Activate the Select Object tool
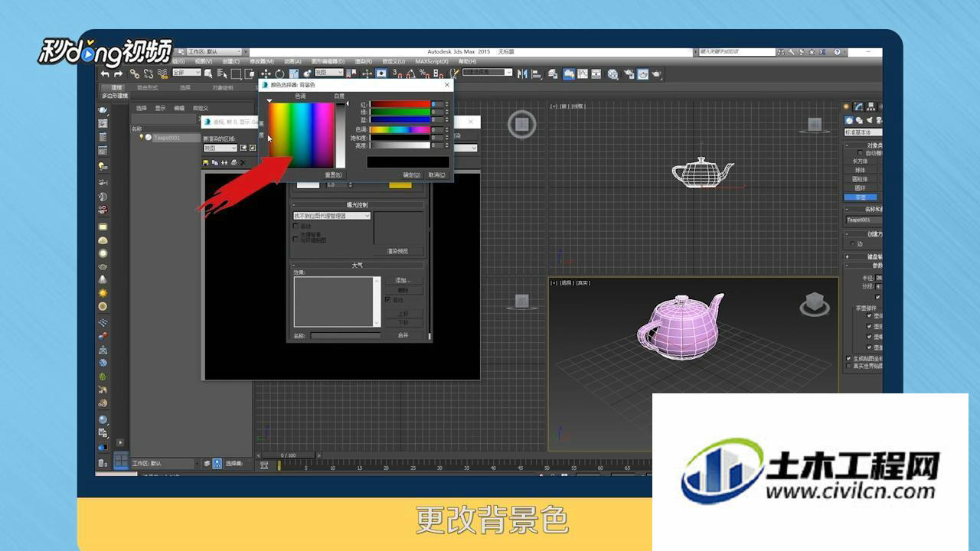Screen dimensions: 980x551 pyautogui.click(x=208, y=73)
